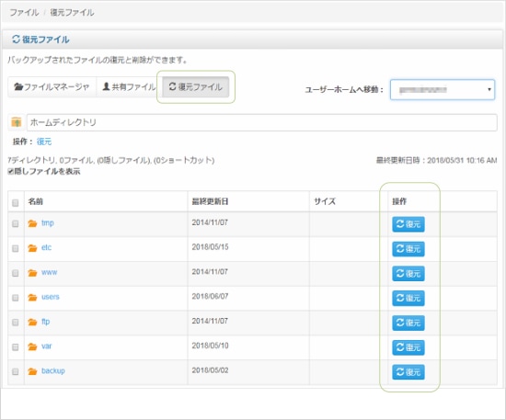Switch to the 共有ファイル tab

click(x=129, y=86)
